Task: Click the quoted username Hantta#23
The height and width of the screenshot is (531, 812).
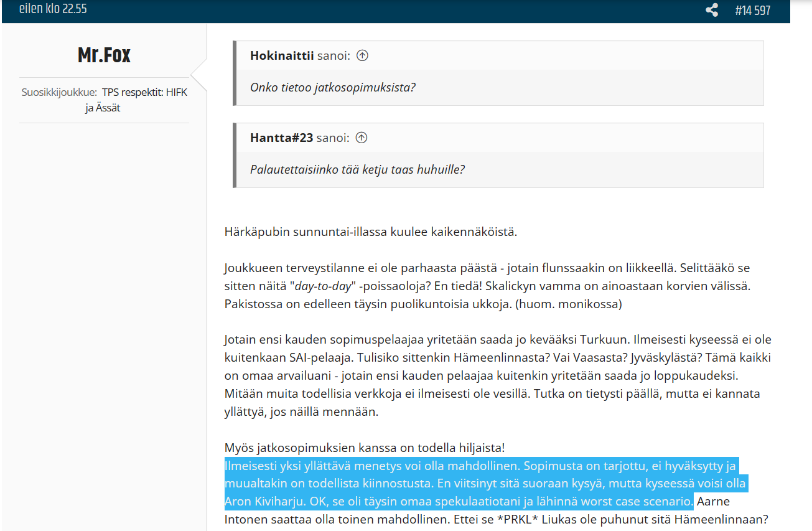Action: (x=281, y=138)
